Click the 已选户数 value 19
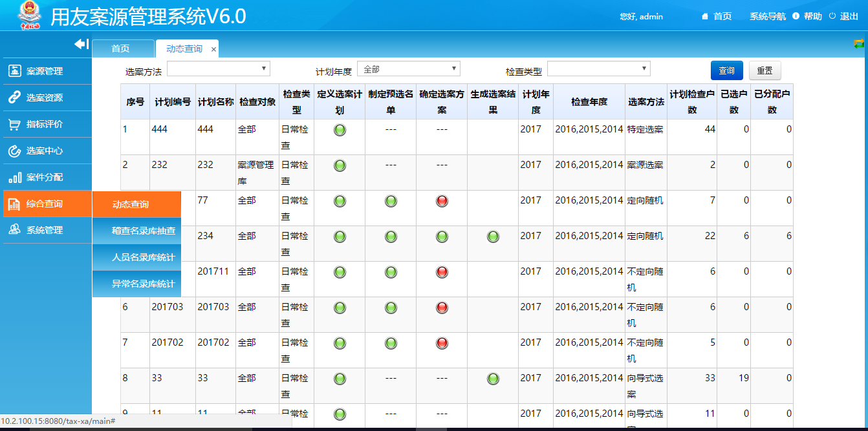The height and width of the screenshot is (431, 868). point(744,378)
